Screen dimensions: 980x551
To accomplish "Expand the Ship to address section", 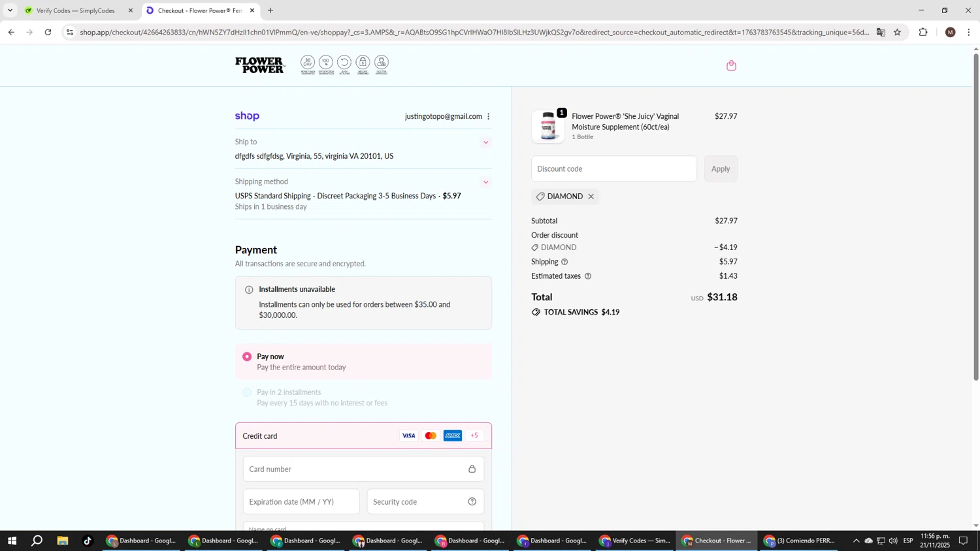I will click(x=485, y=142).
